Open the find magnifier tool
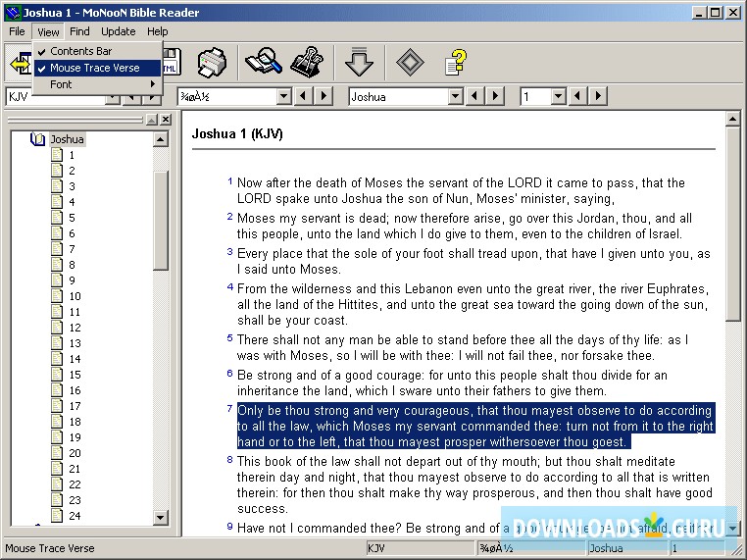This screenshot has height=560, width=747. (263, 62)
